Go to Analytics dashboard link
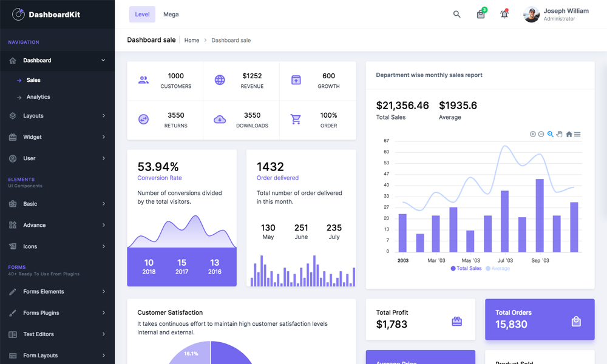This screenshot has width=607, height=364. click(x=38, y=97)
